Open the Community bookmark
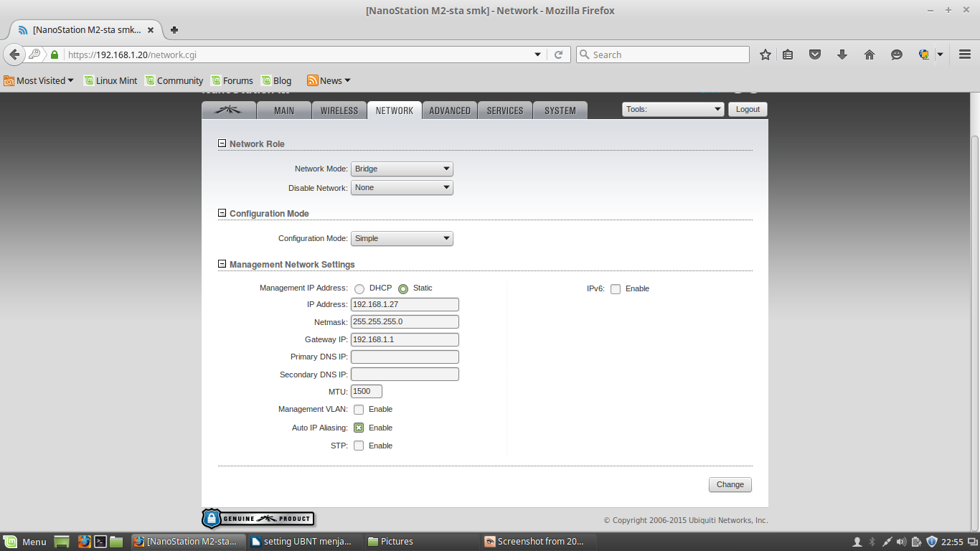980x551 pixels. 174,80
